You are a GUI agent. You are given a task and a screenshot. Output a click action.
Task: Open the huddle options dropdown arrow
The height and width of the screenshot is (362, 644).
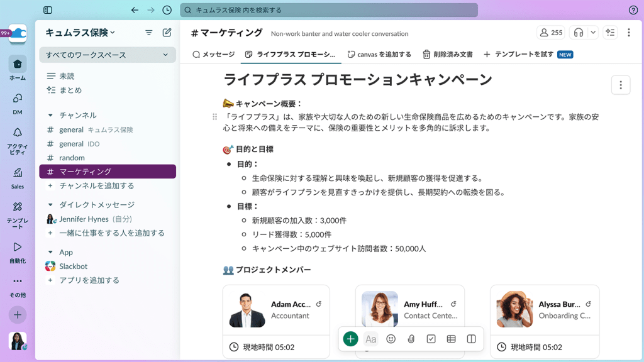[592, 33]
